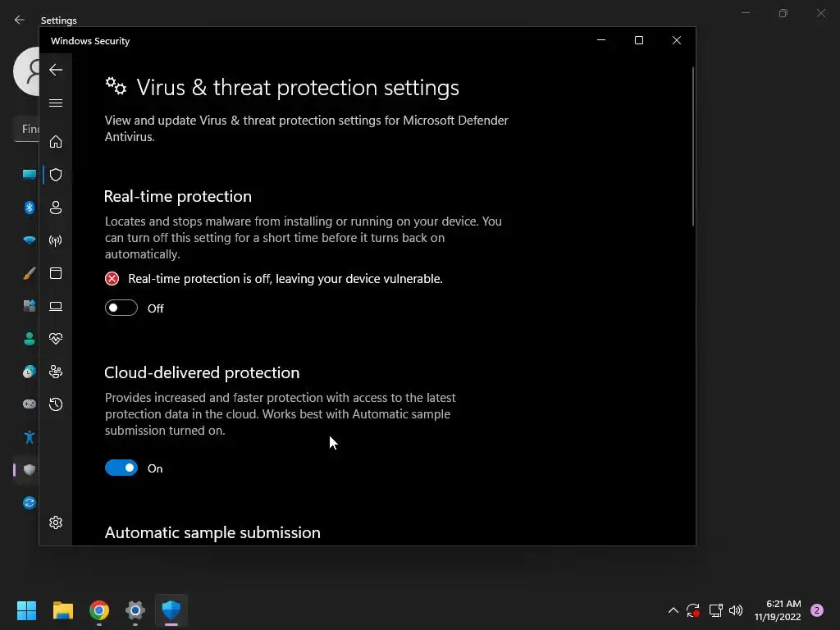Open Windows Security settings gear icon
The image size is (840, 630).
point(56,523)
